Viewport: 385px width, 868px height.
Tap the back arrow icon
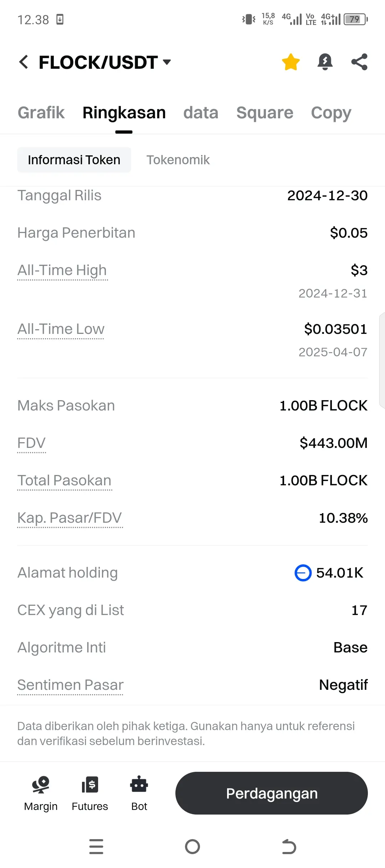click(x=24, y=62)
